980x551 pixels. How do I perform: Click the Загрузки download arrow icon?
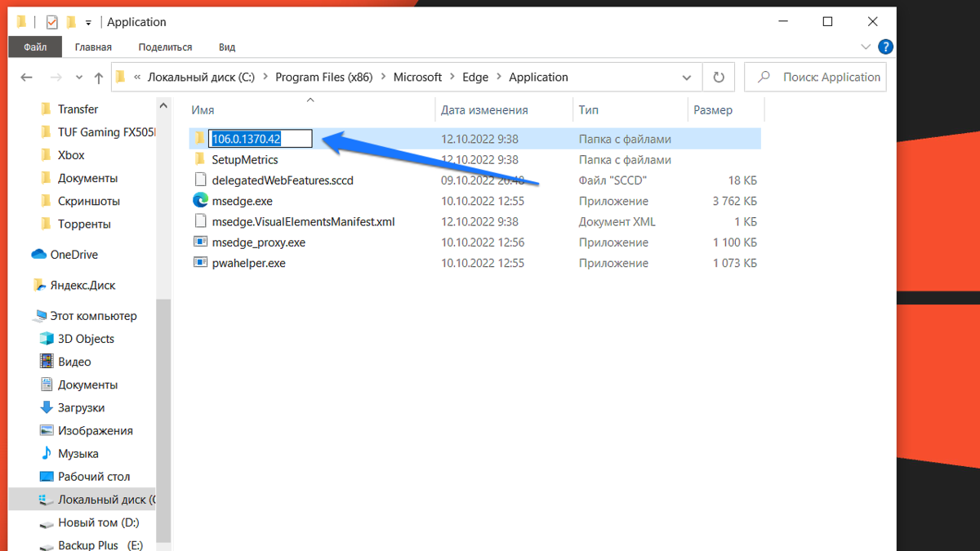tap(47, 407)
